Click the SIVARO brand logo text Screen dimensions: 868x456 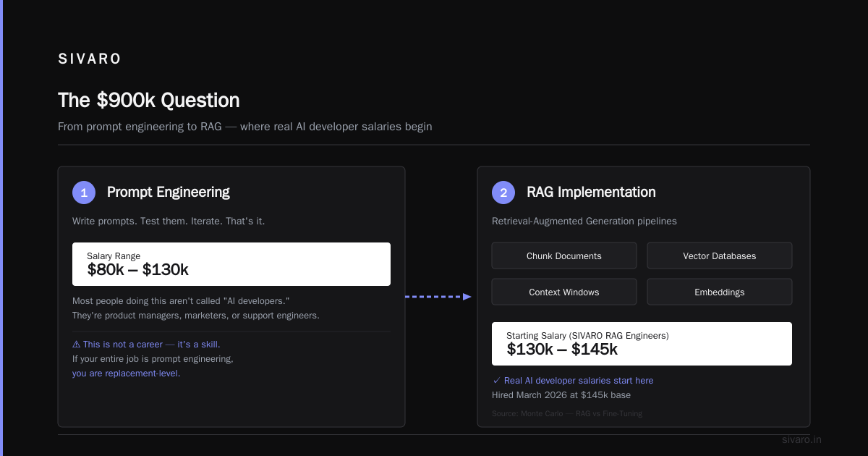pyautogui.click(x=90, y=59)
